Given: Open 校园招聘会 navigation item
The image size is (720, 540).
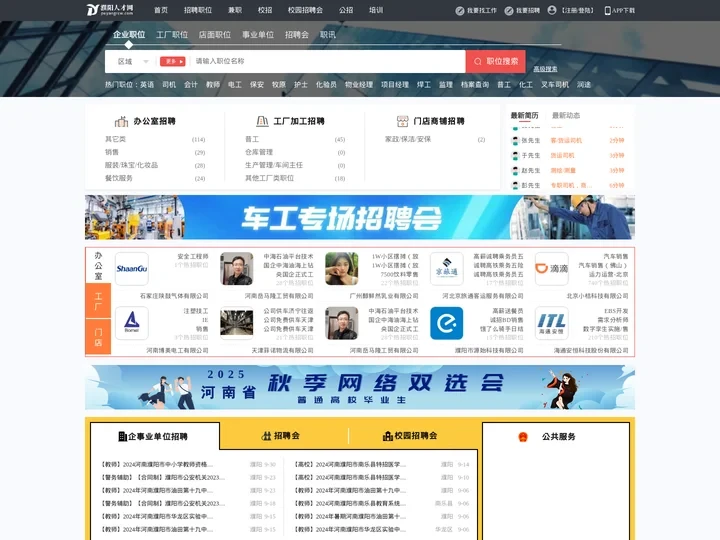Looking at the screenshot, I should 305,10.
